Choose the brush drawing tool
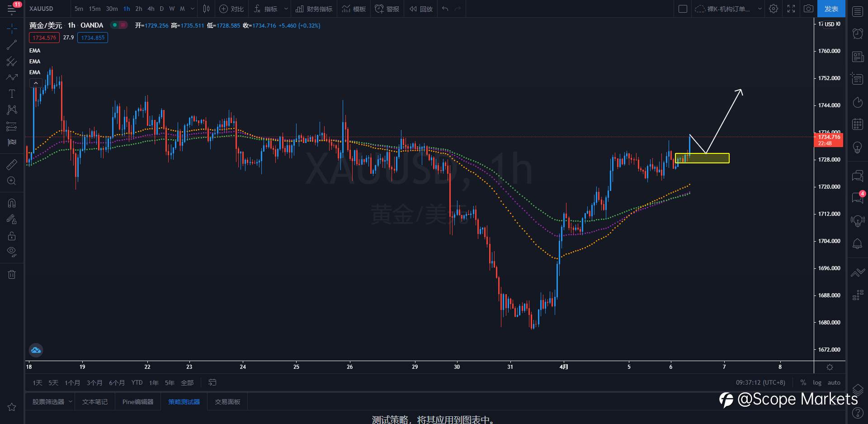868x424 pixels. point(12,77)
